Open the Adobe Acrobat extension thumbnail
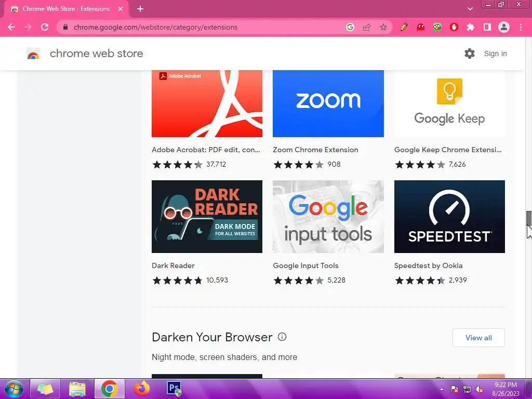The image size is (532, 399). tap(207, 103)
